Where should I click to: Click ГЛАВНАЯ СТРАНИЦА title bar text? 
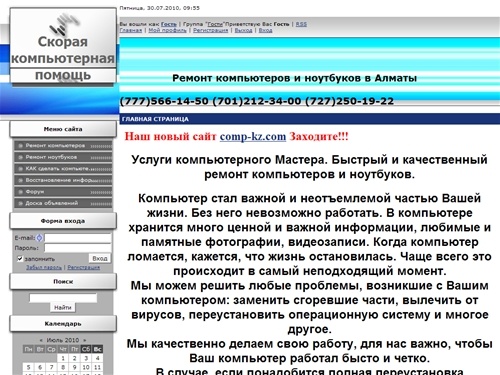coord(155,119)
